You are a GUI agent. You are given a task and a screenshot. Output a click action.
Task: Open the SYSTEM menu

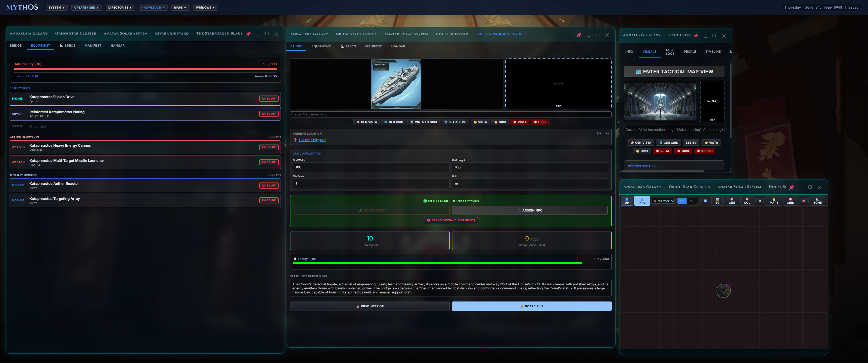pyautogui.click(x=56, y=7)
